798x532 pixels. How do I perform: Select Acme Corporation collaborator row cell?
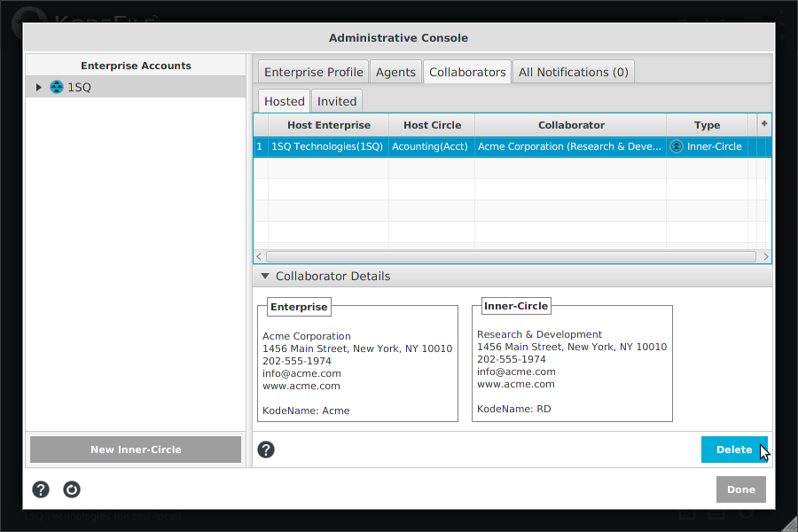pos(570,146)
